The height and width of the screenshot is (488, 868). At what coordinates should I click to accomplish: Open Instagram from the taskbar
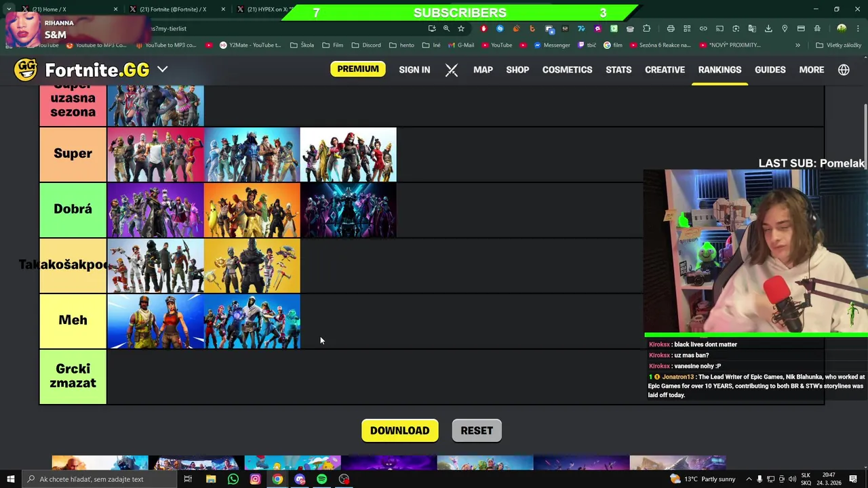pyautogui.click(x=255, y=479)
